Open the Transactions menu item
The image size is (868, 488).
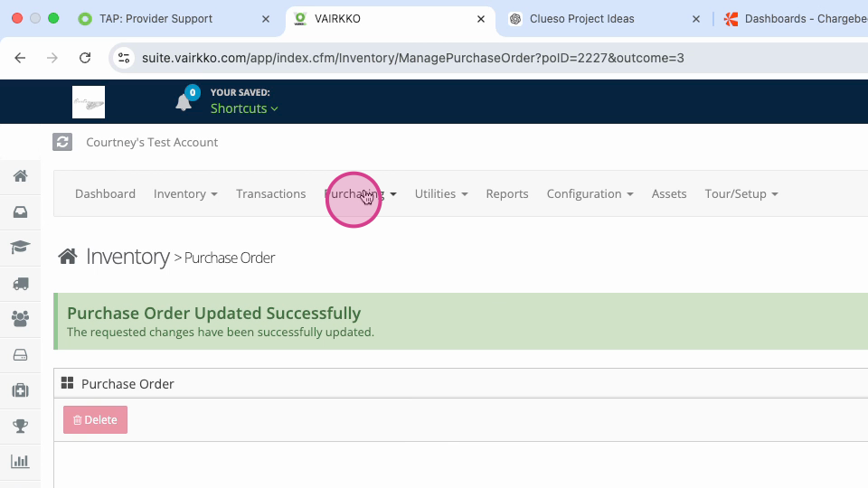(x=270, y=193)
